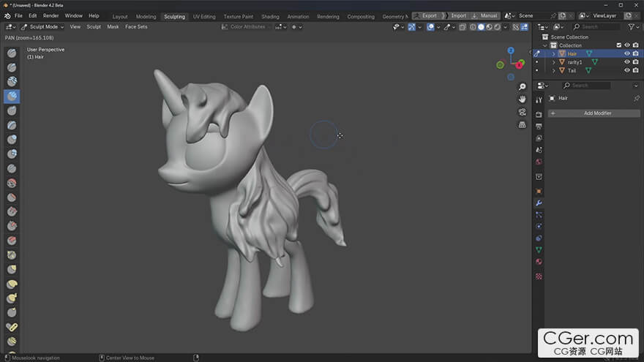The height and width of the screenshot is (362, 644).
Task: Hide the Hair object in viewport
Action: click(626, 54)
